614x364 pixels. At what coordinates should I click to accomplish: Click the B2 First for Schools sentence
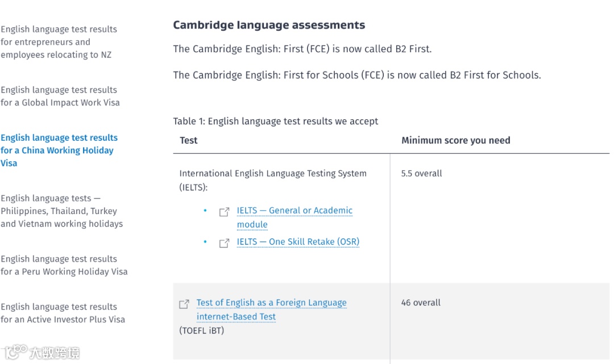click(356, 75)
